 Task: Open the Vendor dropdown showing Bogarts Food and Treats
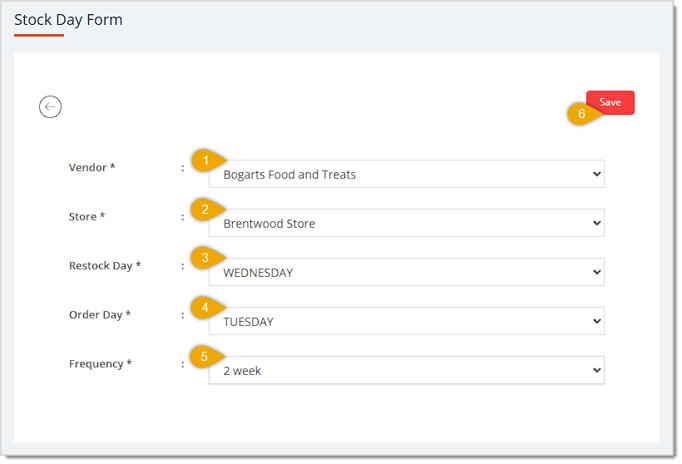(x=406, y=174)
